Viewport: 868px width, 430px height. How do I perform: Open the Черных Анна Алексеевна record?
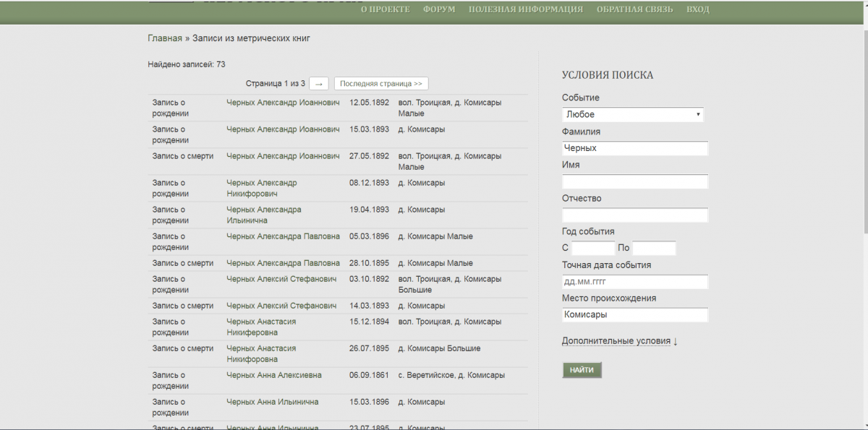coord(273,375)
